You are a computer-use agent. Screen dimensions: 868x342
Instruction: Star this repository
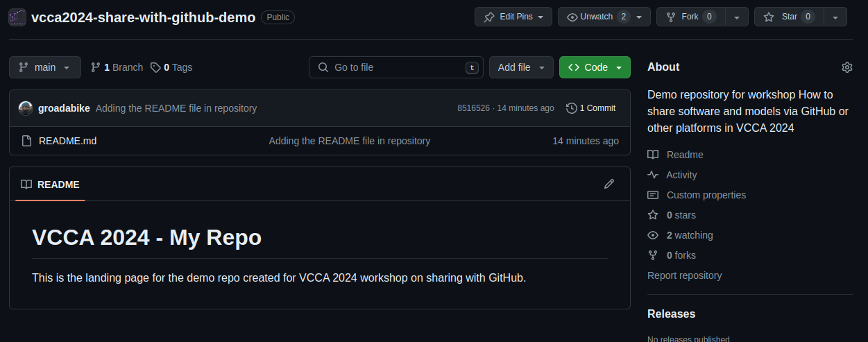pos(788,17)
